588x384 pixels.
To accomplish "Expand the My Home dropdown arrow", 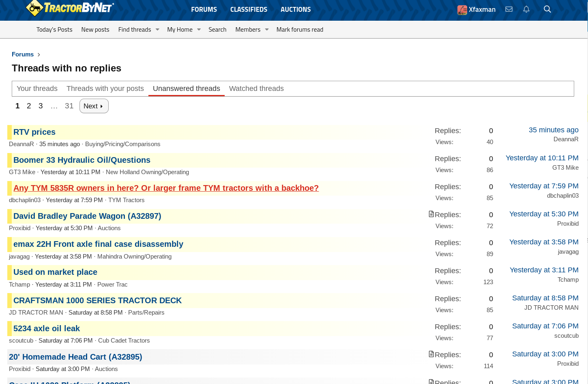I will click(199, 30).
